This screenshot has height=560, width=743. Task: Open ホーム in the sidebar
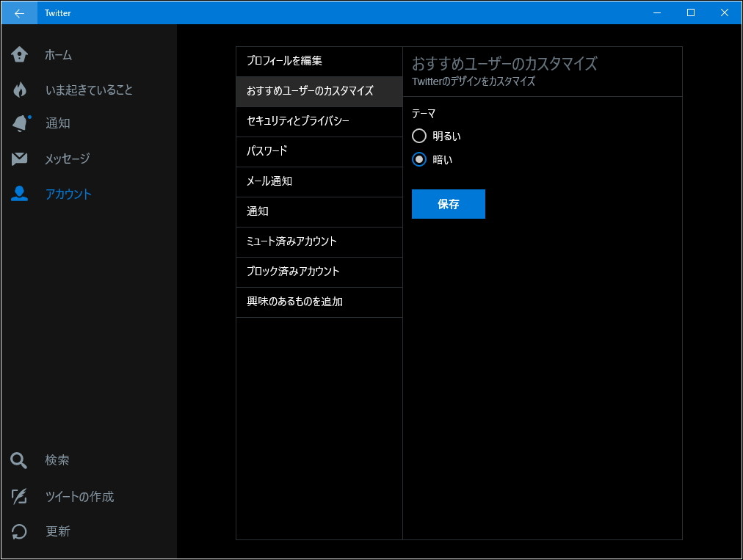tap(58, 55)
